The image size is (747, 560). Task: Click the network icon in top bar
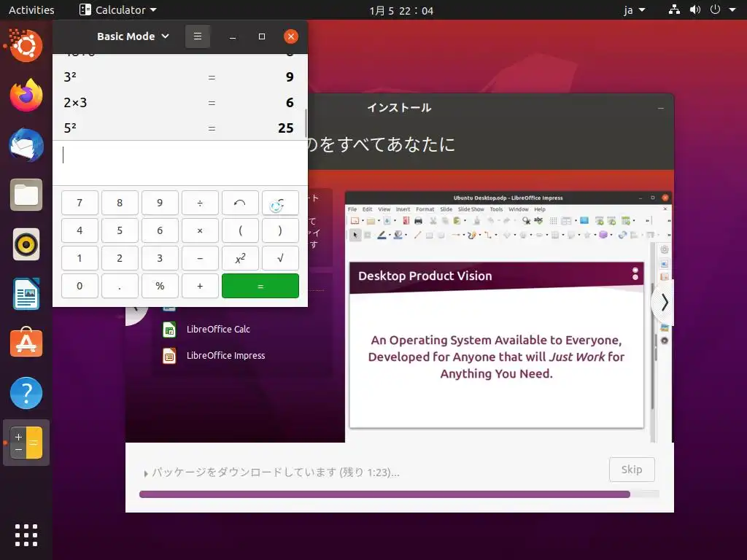[674, 9]
